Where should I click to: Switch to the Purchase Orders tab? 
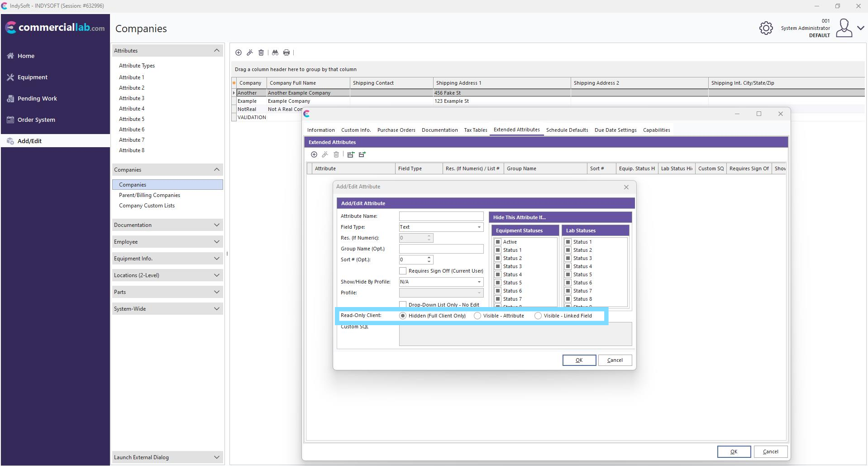coord(396,130)
